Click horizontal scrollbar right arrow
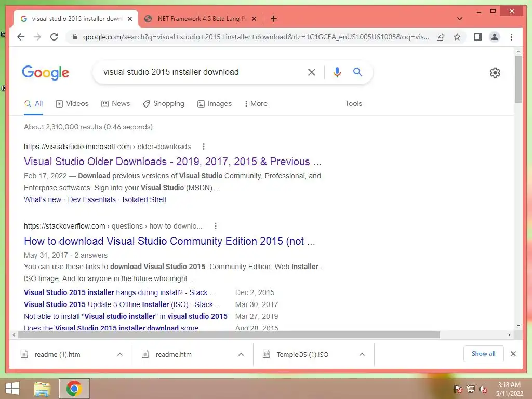 [509, 335]
